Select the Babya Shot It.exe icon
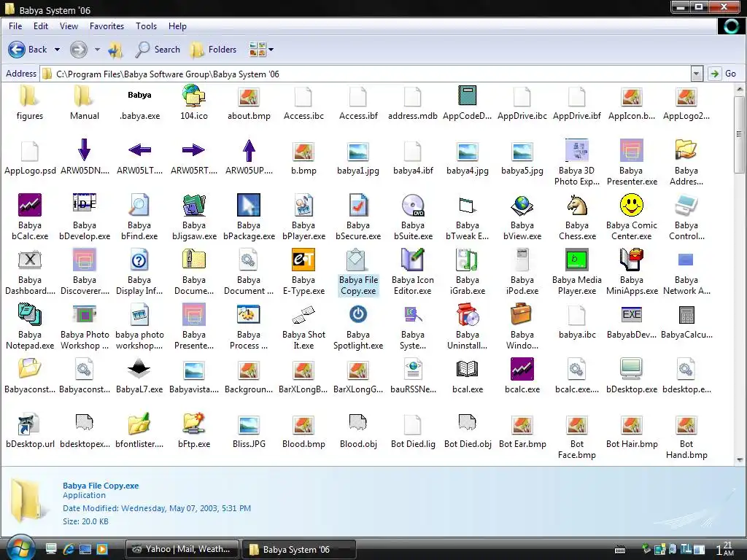 point(303,314)
